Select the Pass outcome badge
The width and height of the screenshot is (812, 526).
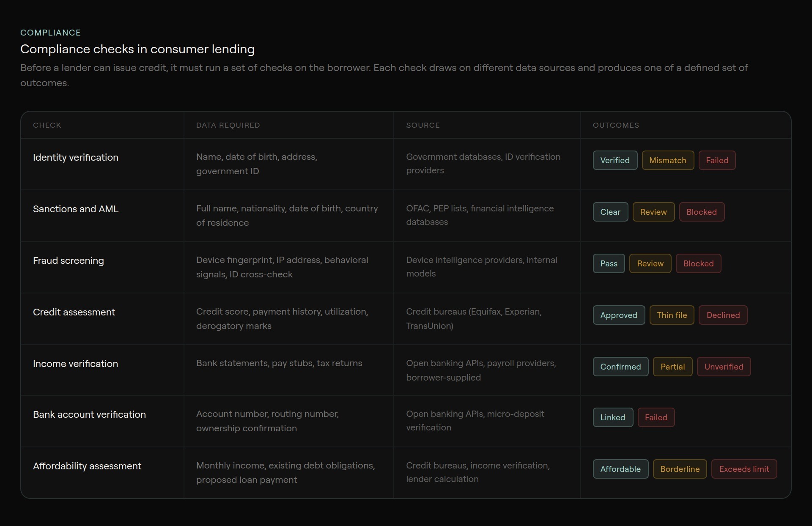point(608,263)
